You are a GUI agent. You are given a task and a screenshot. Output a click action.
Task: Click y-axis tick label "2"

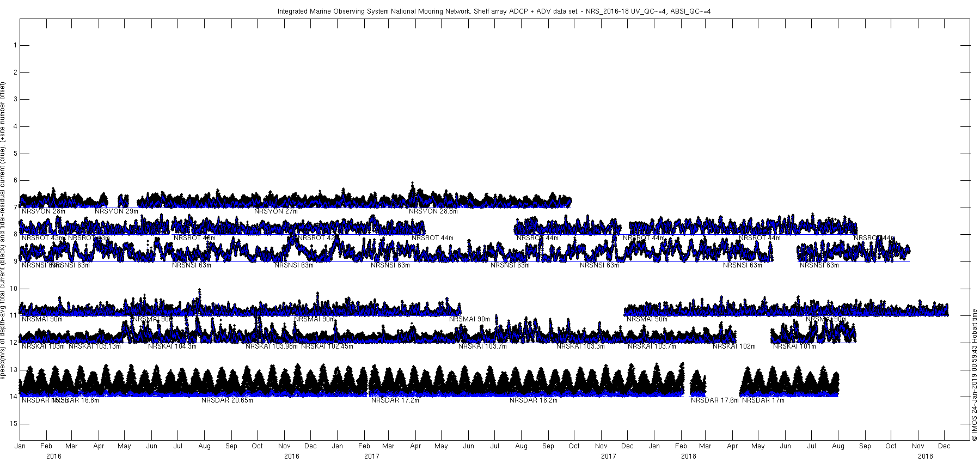15,72
